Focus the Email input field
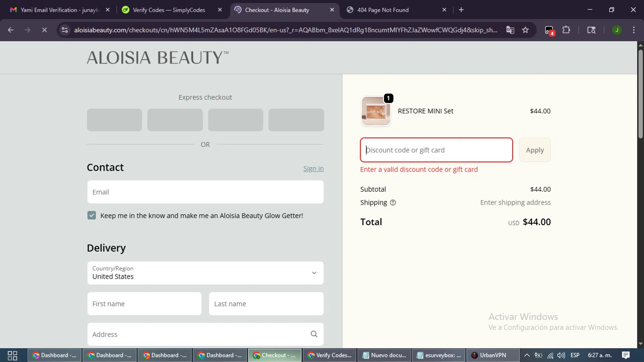This screenshot has height=362, width=644. coord(205,192)
